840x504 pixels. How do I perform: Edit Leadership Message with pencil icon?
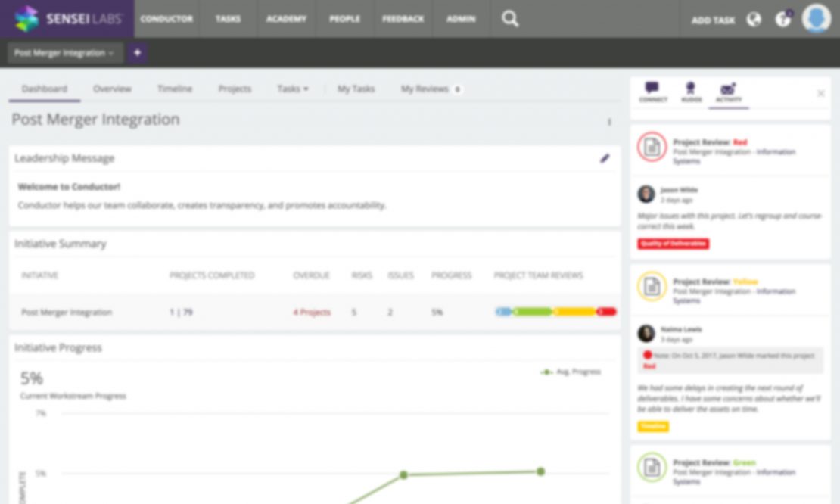coord(605,158)
